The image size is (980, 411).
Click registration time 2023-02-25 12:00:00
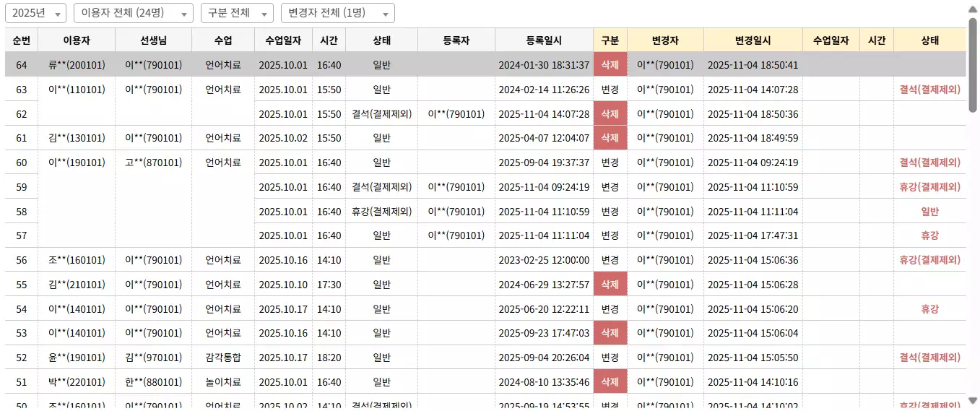[x=544, y=260]
